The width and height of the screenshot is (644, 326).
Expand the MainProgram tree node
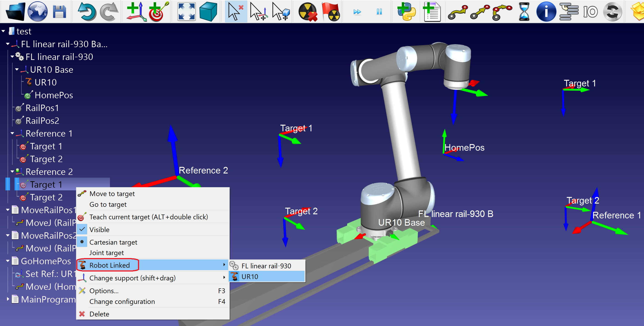8,299
